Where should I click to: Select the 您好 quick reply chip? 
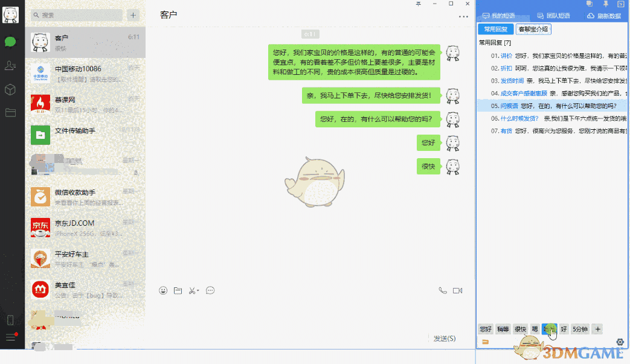point(485,328)
